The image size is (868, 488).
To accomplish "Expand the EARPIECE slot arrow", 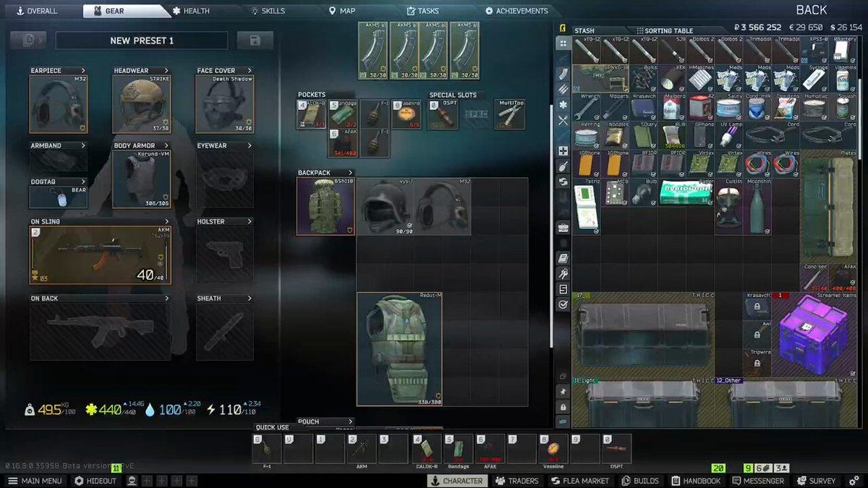I will [x=83, y=71].
